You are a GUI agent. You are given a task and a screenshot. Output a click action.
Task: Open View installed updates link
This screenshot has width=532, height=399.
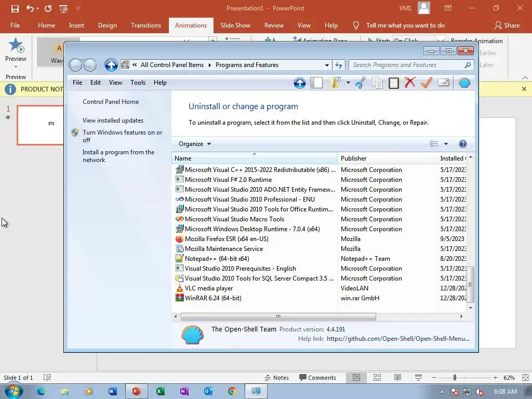click(x=113, y=121)
